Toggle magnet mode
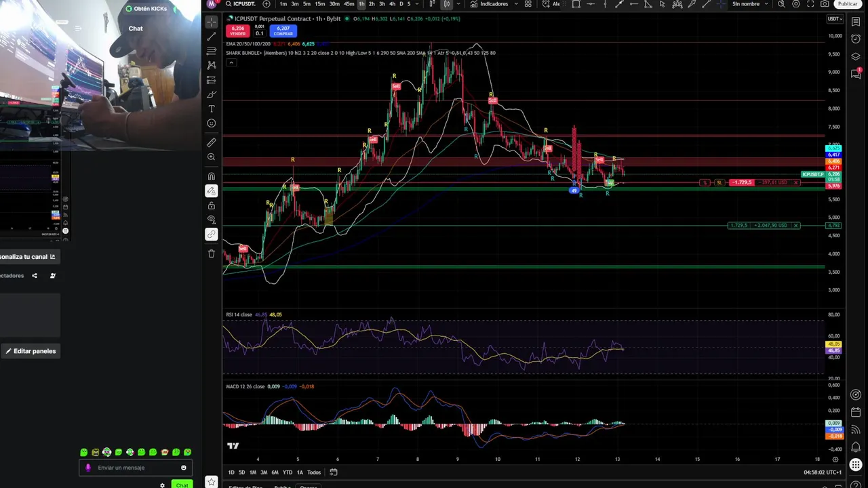This screenshot has width=868, height=488. (212, 176)
